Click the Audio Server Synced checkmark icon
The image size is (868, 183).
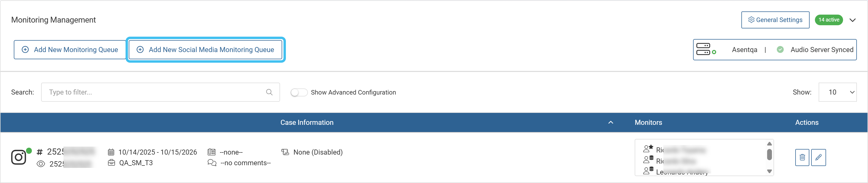(x=780, y=50)
